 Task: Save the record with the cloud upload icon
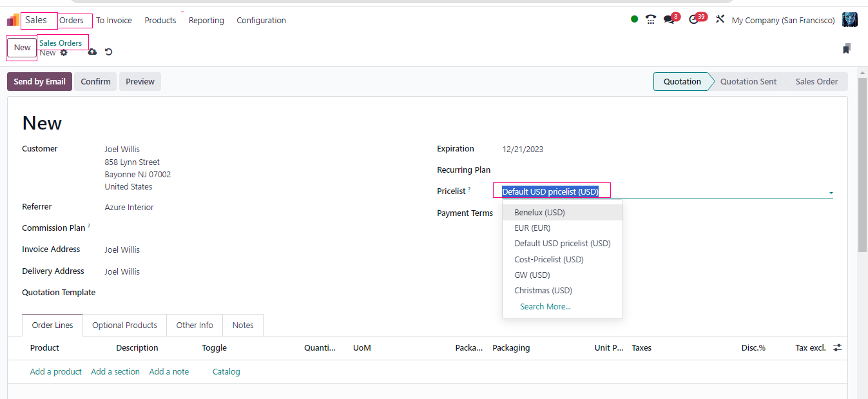coord(92,52)
